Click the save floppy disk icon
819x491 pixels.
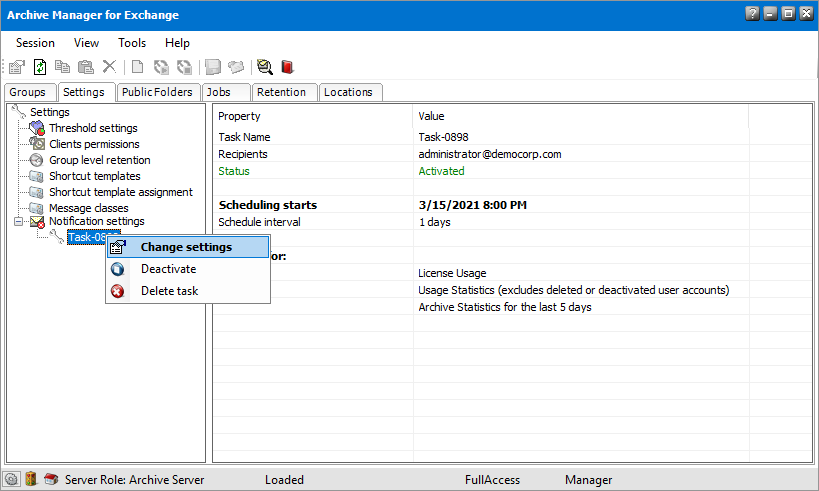coord(213,67)
